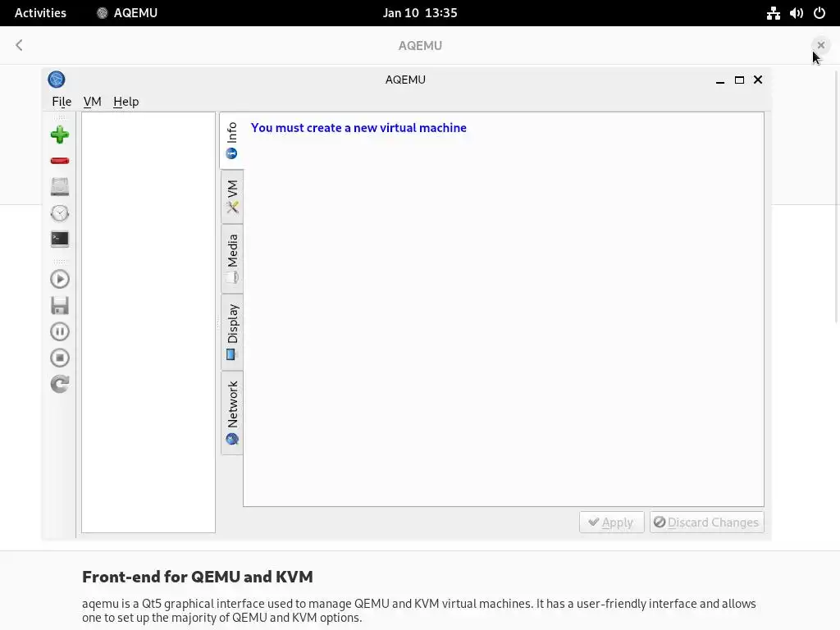Open the clock showing Jan 10 13:35
The image size is (840, 630).
(420, 13)
